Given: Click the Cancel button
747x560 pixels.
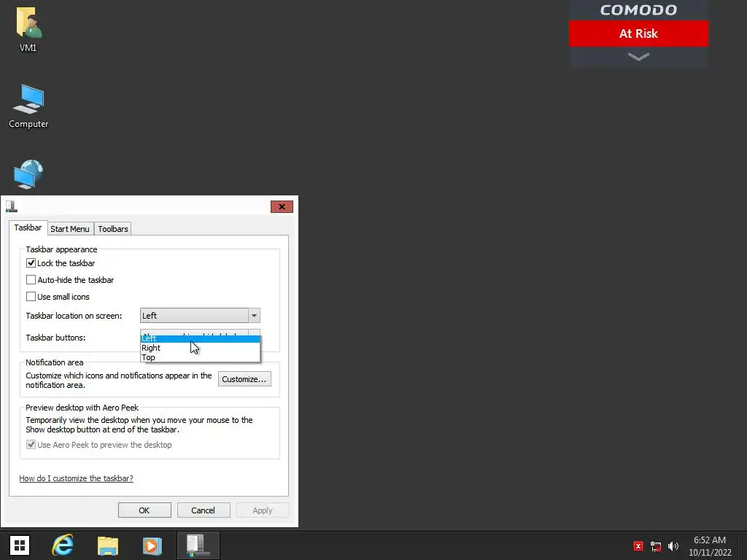Looking at the screenshot, I should coord(204,510).
